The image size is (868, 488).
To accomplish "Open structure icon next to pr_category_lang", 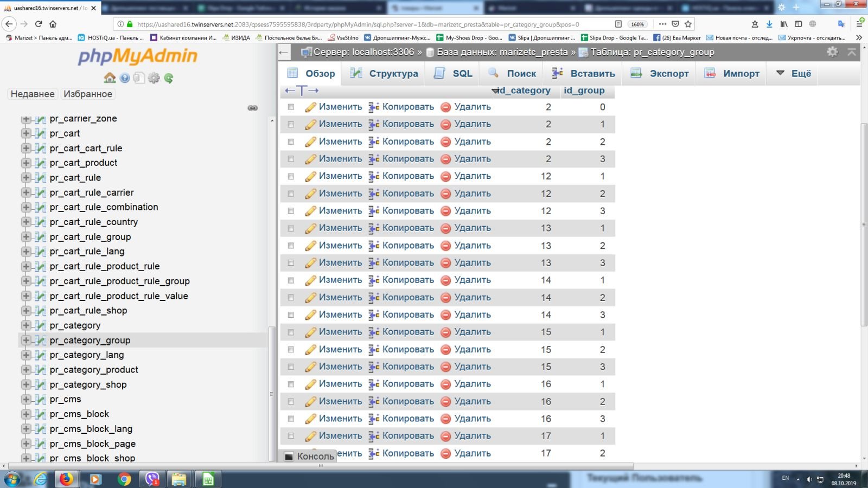I will point(41,355).
